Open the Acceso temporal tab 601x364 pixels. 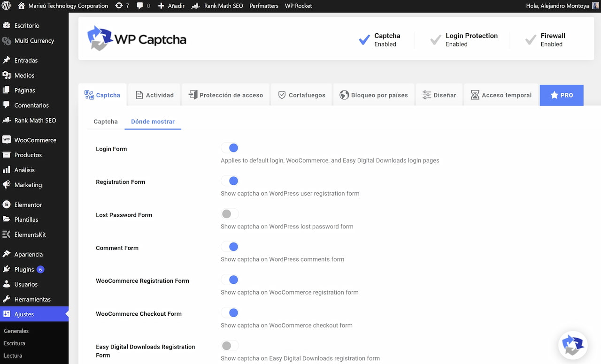tap(501, 95)
